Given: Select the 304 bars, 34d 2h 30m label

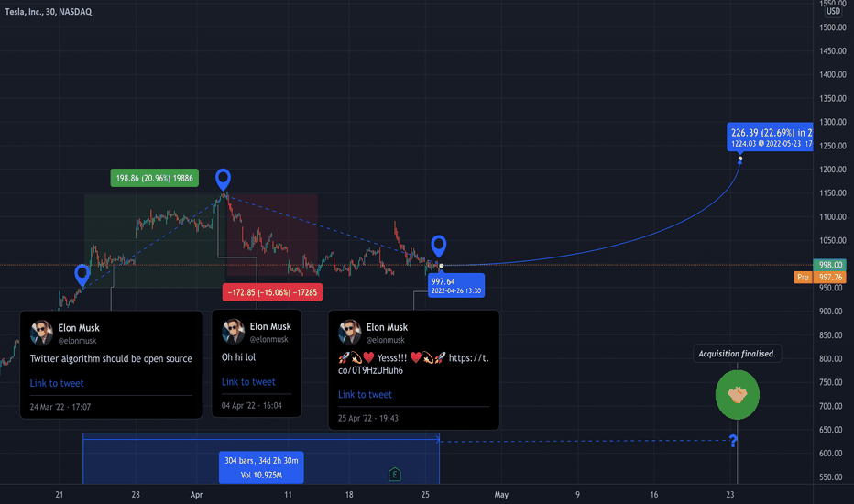Looking at the screenshot, I should (261, 467).
